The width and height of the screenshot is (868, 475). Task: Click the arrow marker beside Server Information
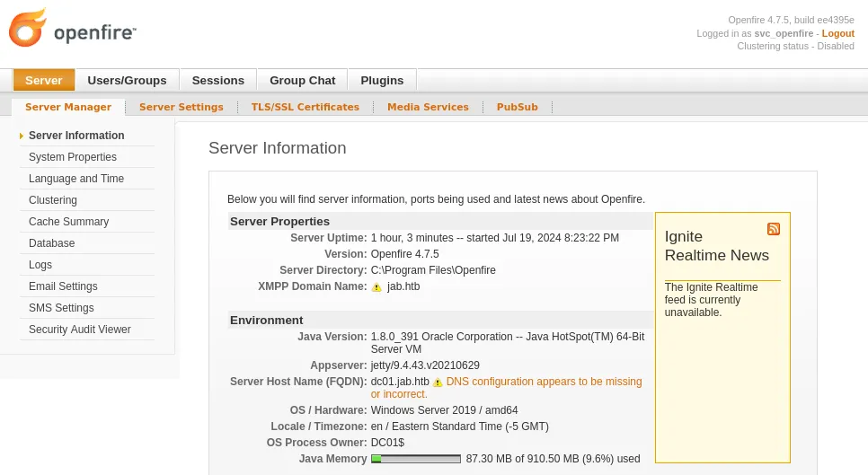coord(21,136)
